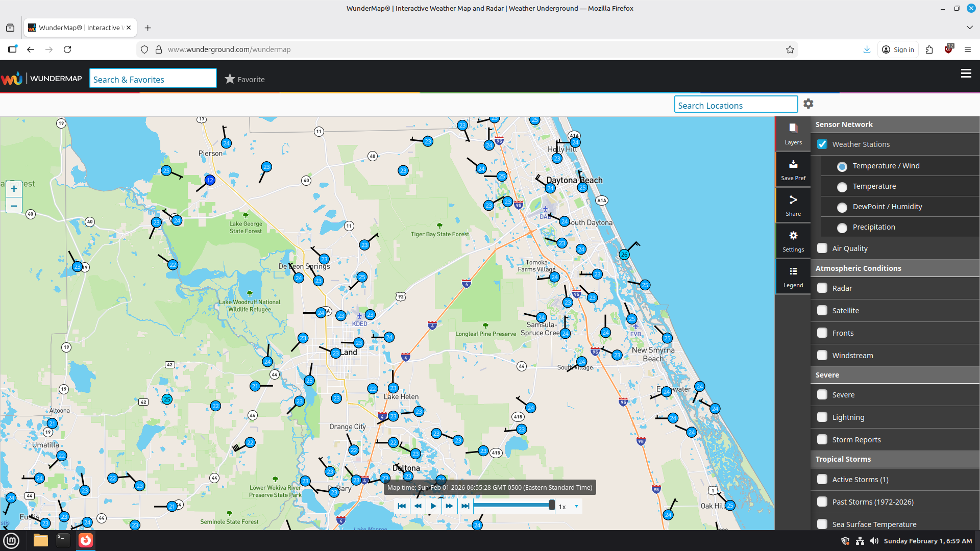
Task: Click the Sign in button
Action: [x=898, y=49]
